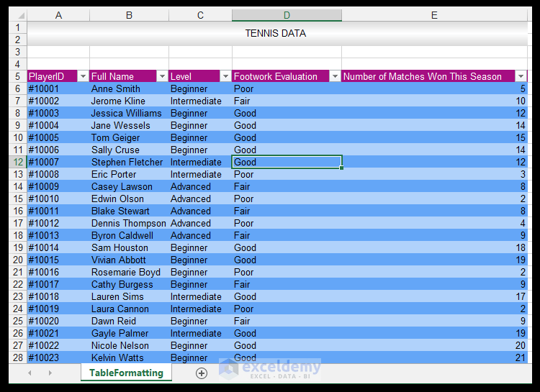Open the Level filter dropdown
The height and width of the screenshot is (392, 540).
225,76
